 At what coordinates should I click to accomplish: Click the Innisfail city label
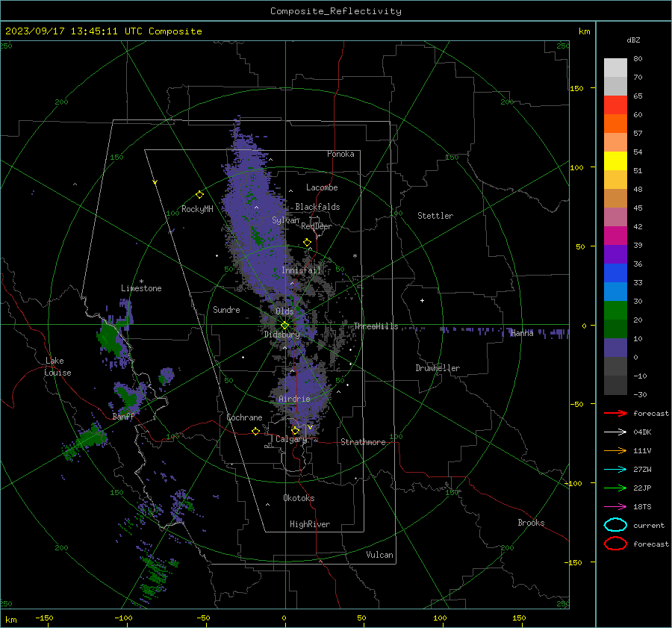(302, 270)
